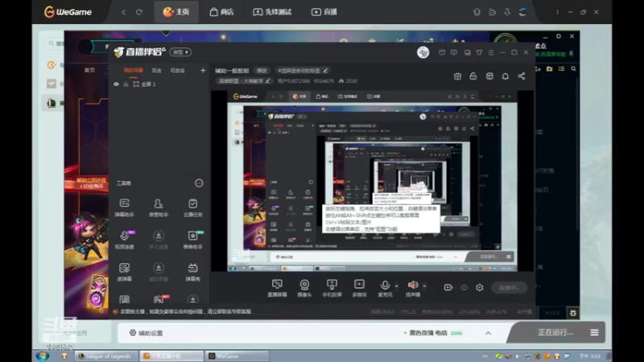The width and height of the screenshot is (644, 362).
Task: Open 辅助设置 in the WeGame bottom bar
Action: coord(147,333)
